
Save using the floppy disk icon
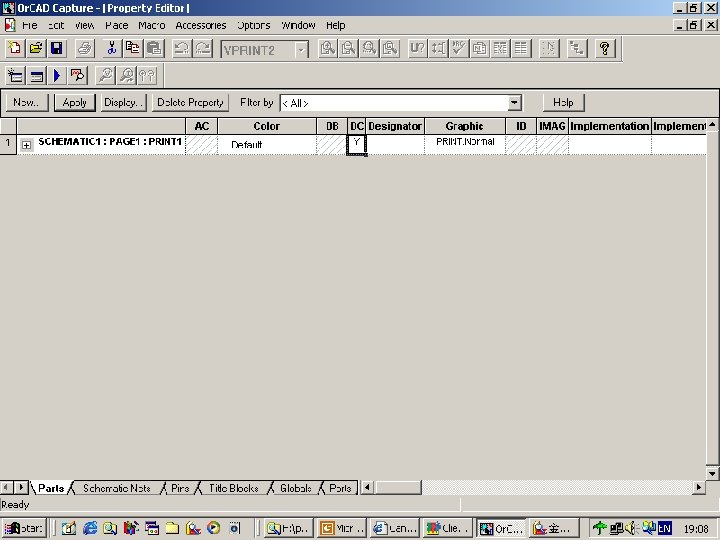tap(56, 48)
